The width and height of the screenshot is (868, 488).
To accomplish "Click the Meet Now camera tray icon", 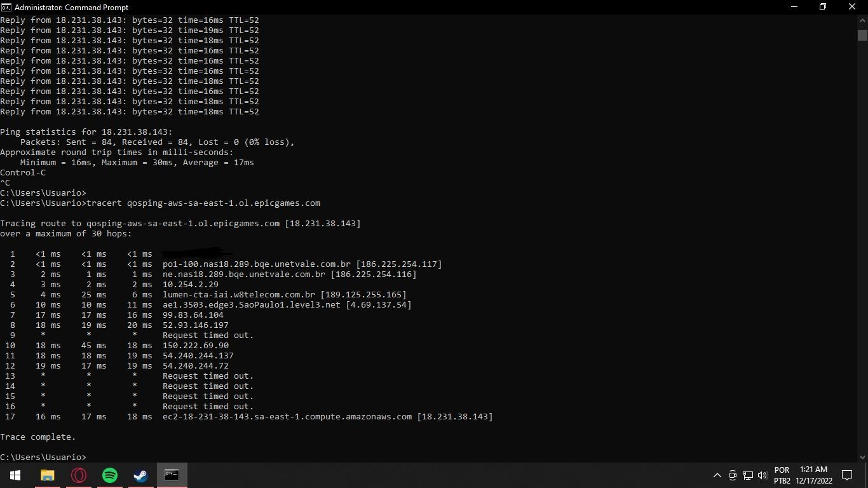I will click(x=733, y=475).
